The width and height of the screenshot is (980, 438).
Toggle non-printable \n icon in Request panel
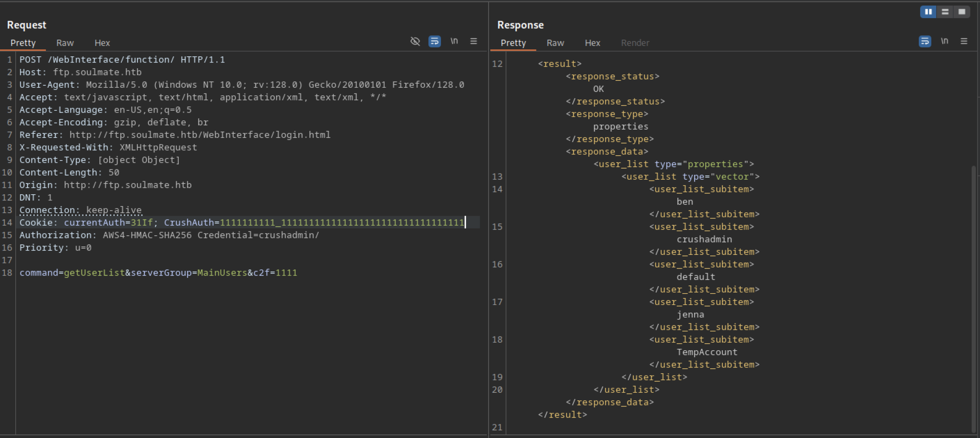(454, 41)
